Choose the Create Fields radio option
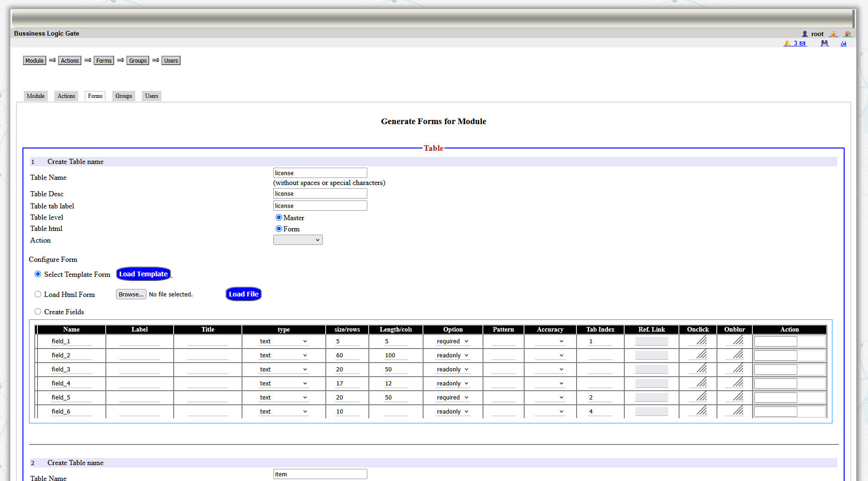The image size is (868, 481). click(38, 311)
